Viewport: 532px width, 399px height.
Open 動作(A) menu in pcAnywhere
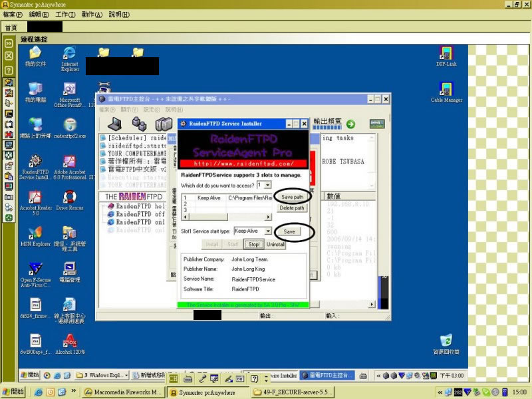pos(92,14)
